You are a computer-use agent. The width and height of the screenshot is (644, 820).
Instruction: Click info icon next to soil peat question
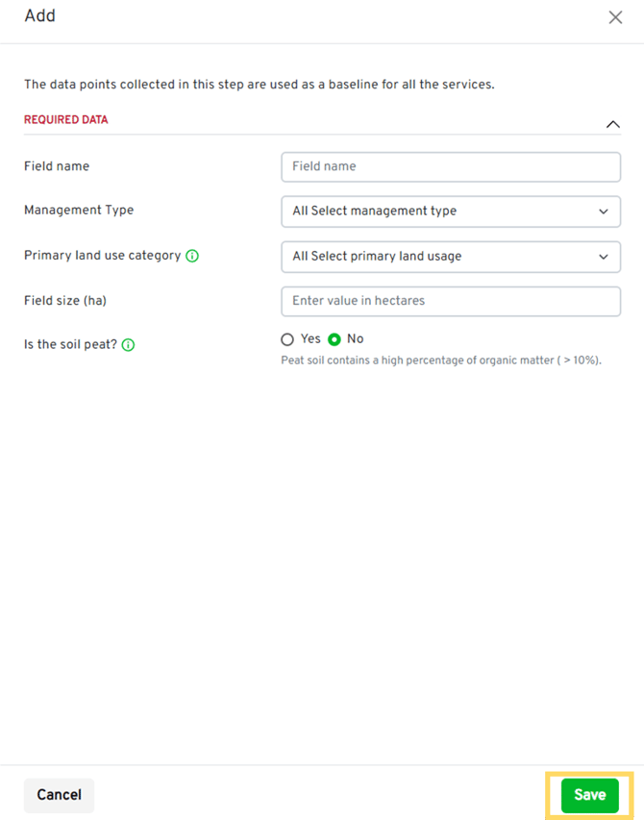129,344
